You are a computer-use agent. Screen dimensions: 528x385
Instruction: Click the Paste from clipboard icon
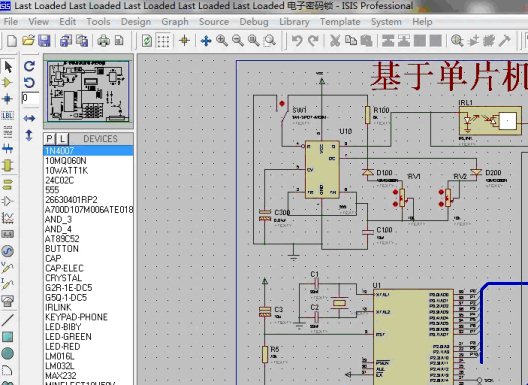[366, 41]
